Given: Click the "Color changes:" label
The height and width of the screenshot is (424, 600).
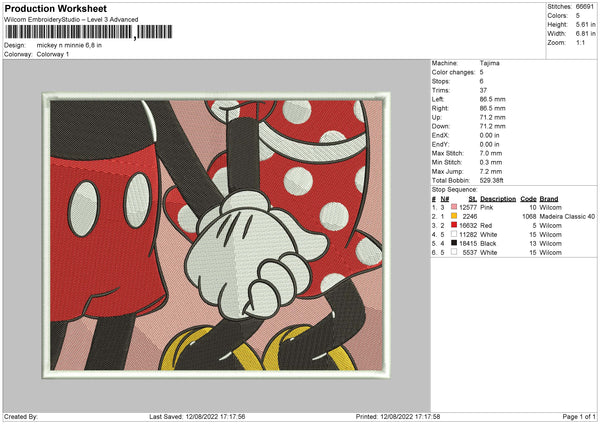Looking at the screenshot, I should coord(453,72).
